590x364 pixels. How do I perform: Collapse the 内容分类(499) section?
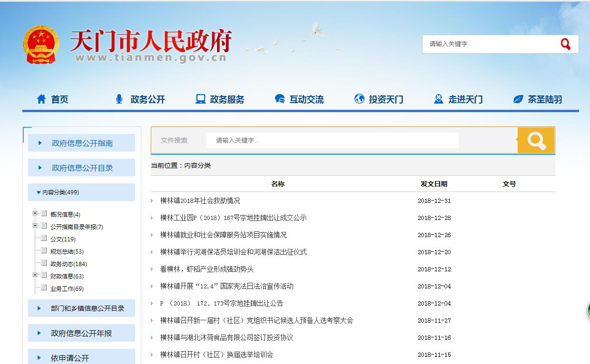39,192
